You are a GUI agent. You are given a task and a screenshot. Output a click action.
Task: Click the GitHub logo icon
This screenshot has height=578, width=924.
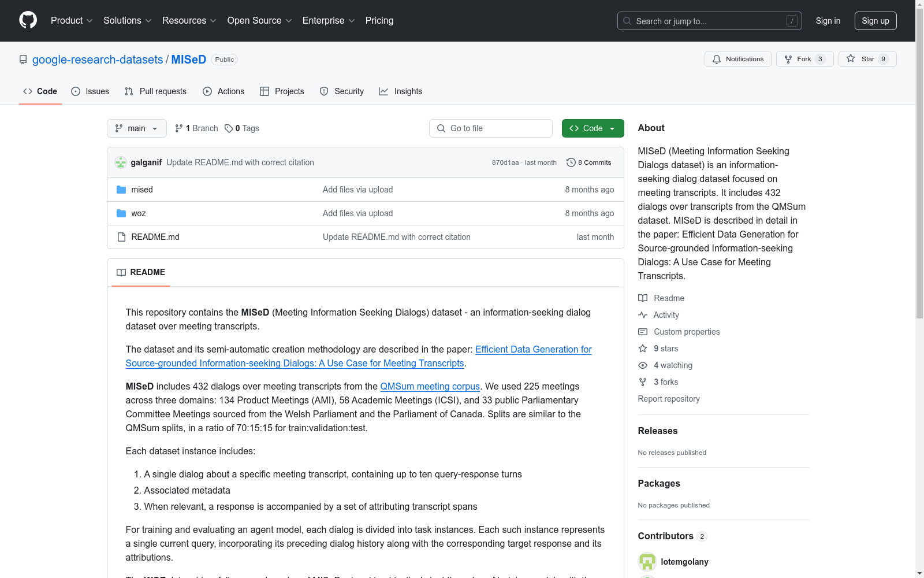coord(28,20)
